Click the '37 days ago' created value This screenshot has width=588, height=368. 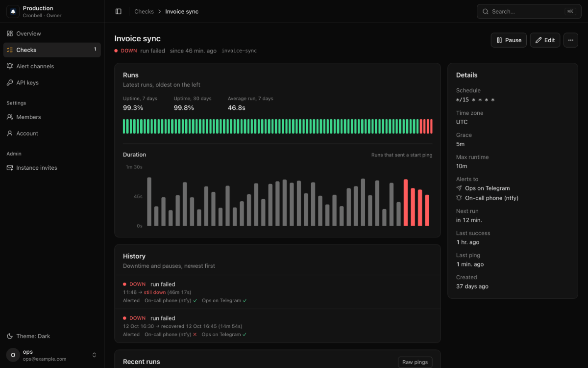tap(472, 286)
